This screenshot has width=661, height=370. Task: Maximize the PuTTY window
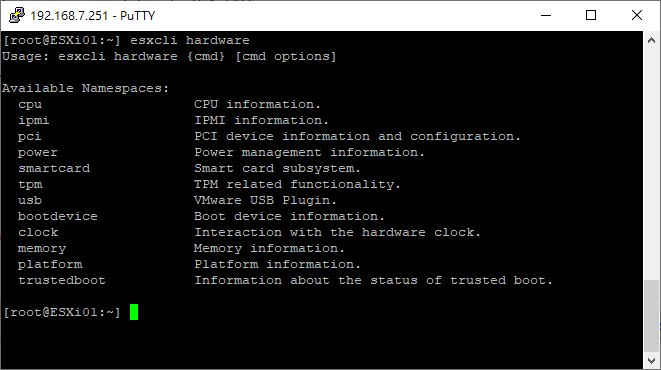tap(591, 15)
